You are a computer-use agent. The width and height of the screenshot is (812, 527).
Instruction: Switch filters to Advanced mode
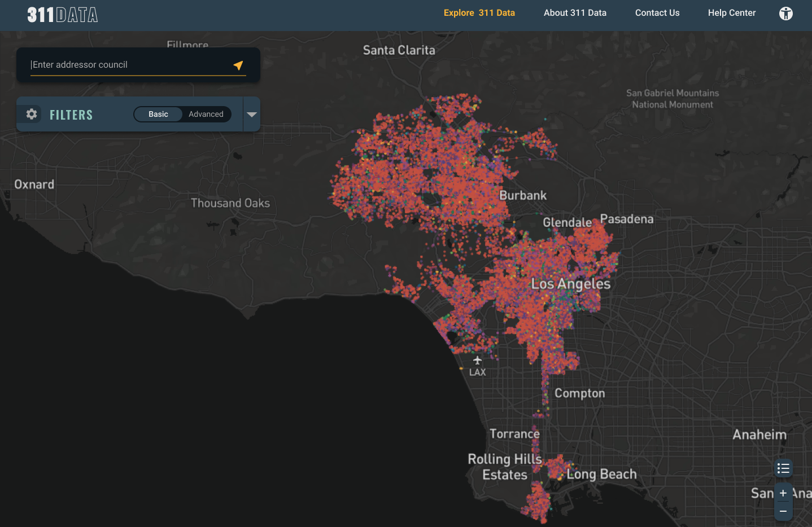(206, 114)
